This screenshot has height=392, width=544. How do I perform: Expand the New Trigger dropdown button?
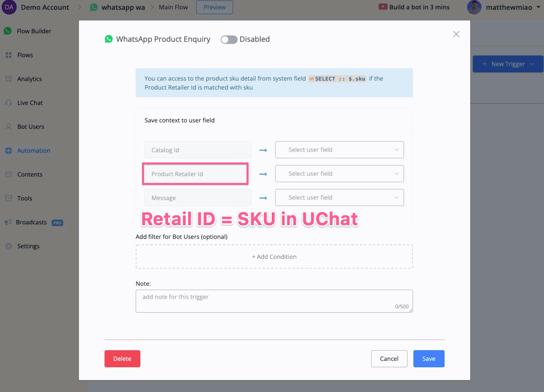(x=508, y=64)
